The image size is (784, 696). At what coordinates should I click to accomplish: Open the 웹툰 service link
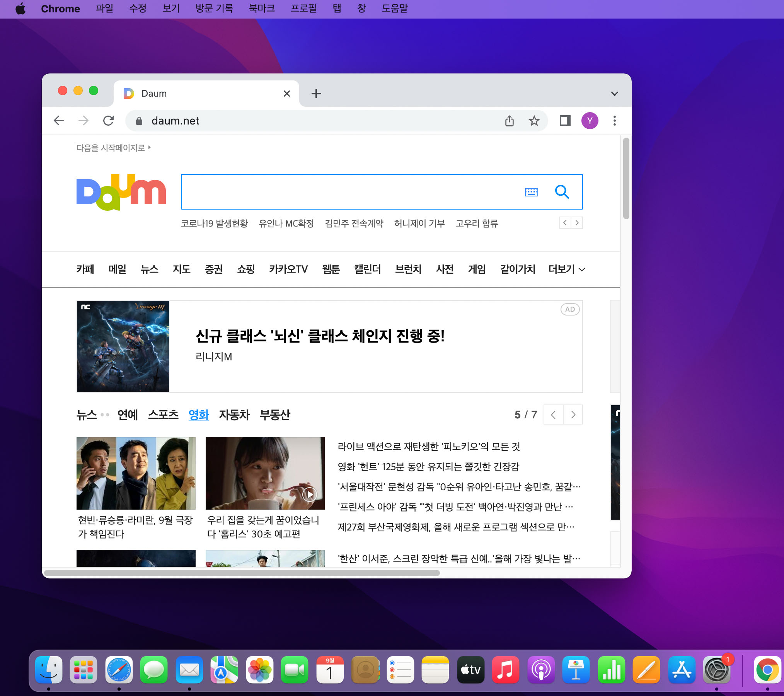331,269
